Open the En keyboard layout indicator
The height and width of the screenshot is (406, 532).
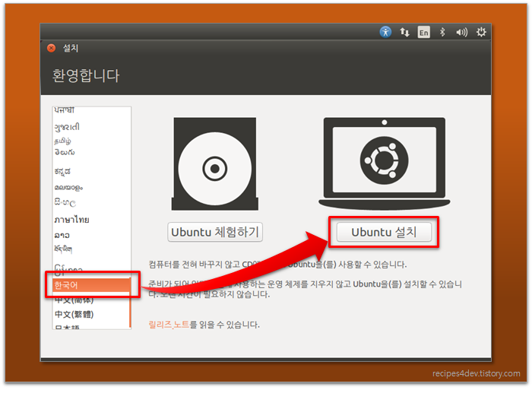(424, 32)
